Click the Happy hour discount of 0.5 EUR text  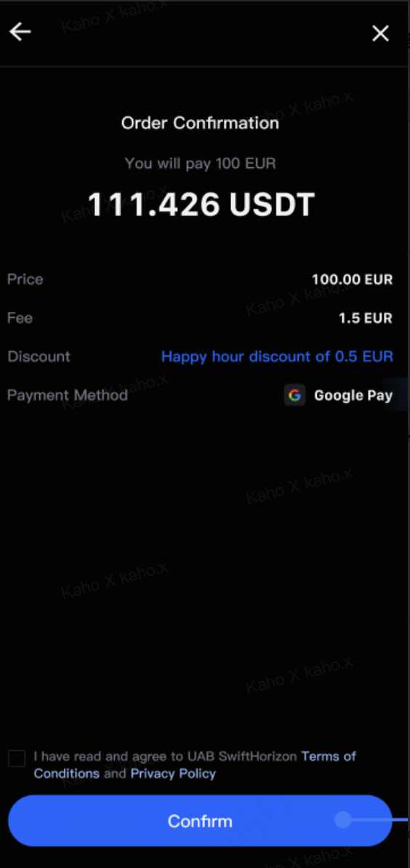click(x=277, y=356)
